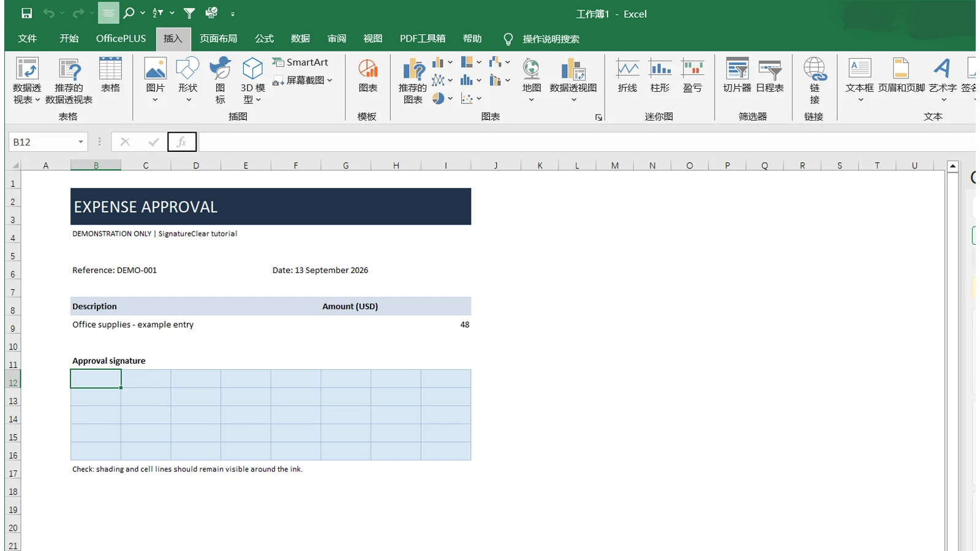This screenshot has height=551, width=980.
Task: Open the Shapes (形状) gallery
Action: click(x=188, y=80)
